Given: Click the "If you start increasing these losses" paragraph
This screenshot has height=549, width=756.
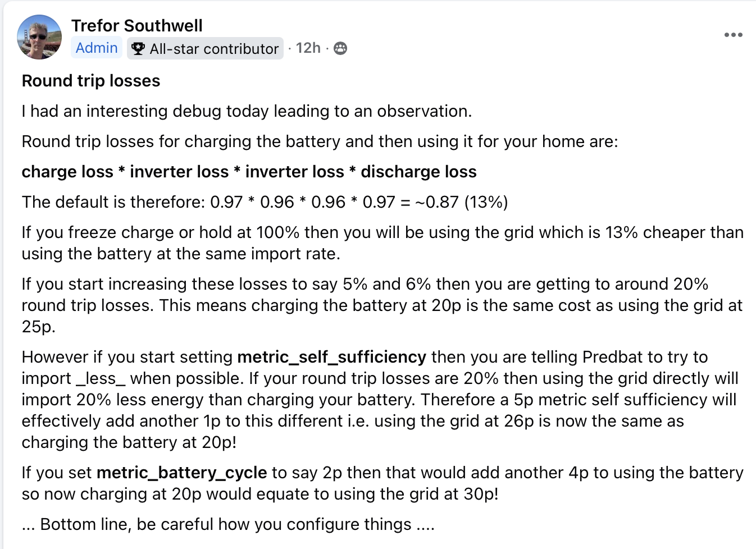Looking at the screenshot, I should pyautogui.click(x=382, y=305).
